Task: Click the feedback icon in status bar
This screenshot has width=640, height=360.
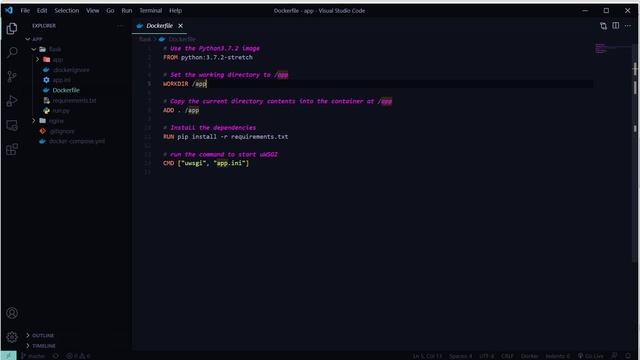Action: coord(614,356)
